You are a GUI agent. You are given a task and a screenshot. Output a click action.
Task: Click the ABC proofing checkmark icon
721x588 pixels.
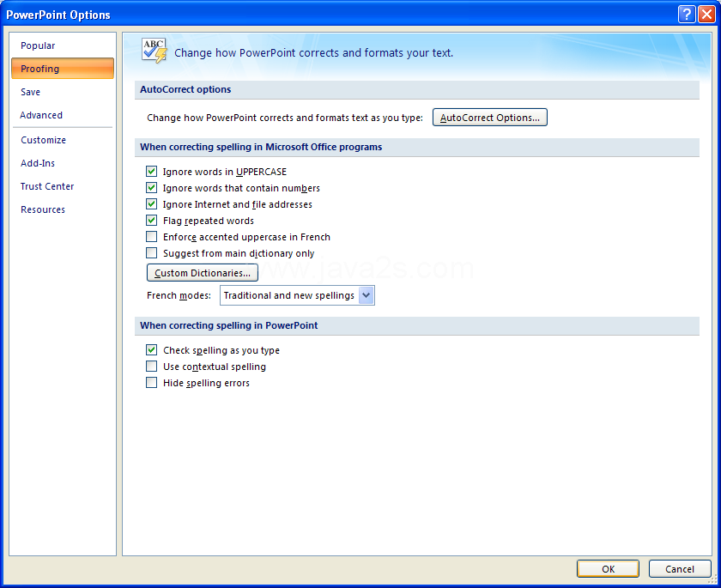154,51
